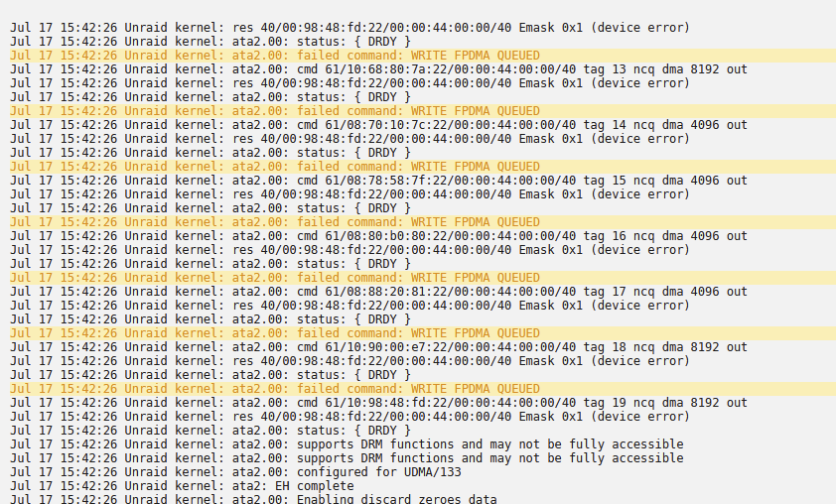Click the second 'supports DRM functions' line
Viewport: 836px width, 504px height.
pos(347,457)
